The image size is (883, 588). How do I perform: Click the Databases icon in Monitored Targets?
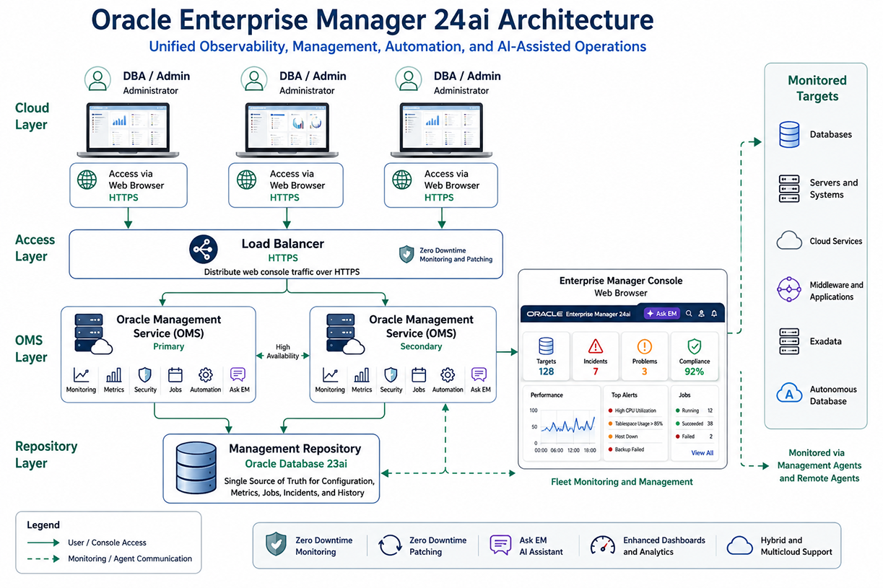(x=789, y=134)
